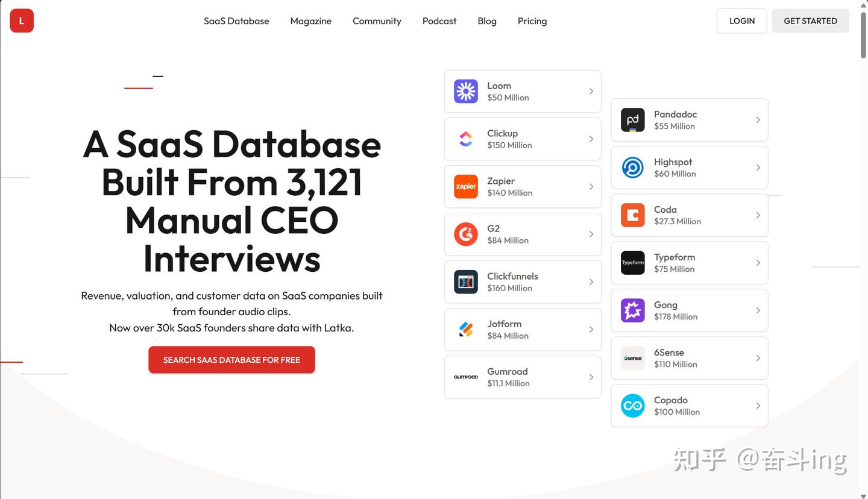Click the Zapier $140 Million revenue text

[x=509, y=193]
